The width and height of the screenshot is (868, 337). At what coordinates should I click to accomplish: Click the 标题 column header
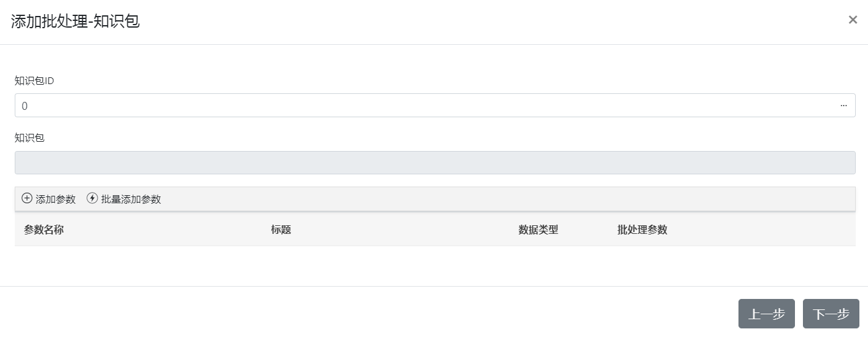click(x=281, y=230)
